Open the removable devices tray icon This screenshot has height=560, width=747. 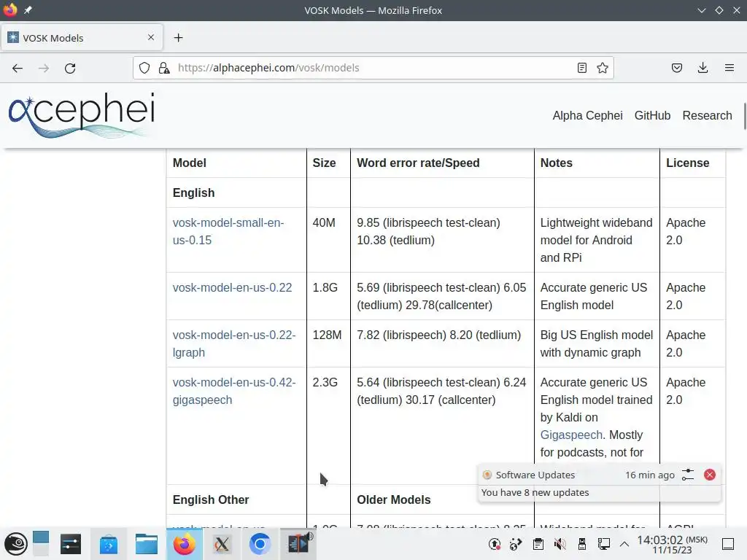point(581,544)
